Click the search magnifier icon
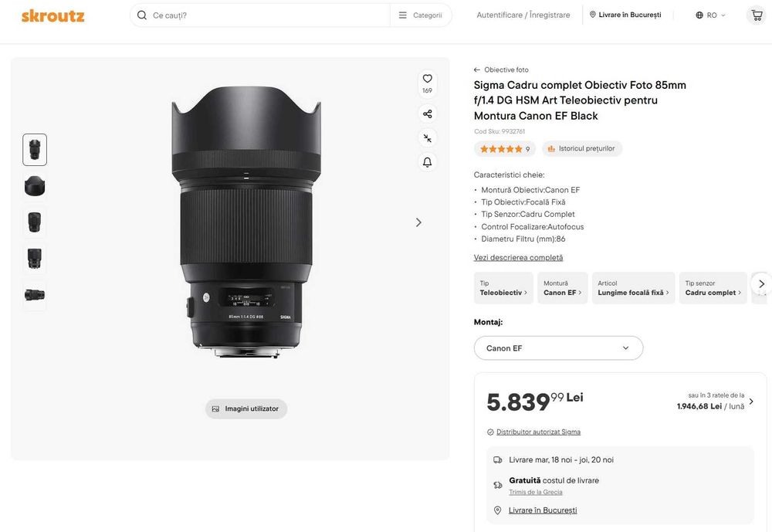Viewport: 772px width, 532px height. pos(142,15)
